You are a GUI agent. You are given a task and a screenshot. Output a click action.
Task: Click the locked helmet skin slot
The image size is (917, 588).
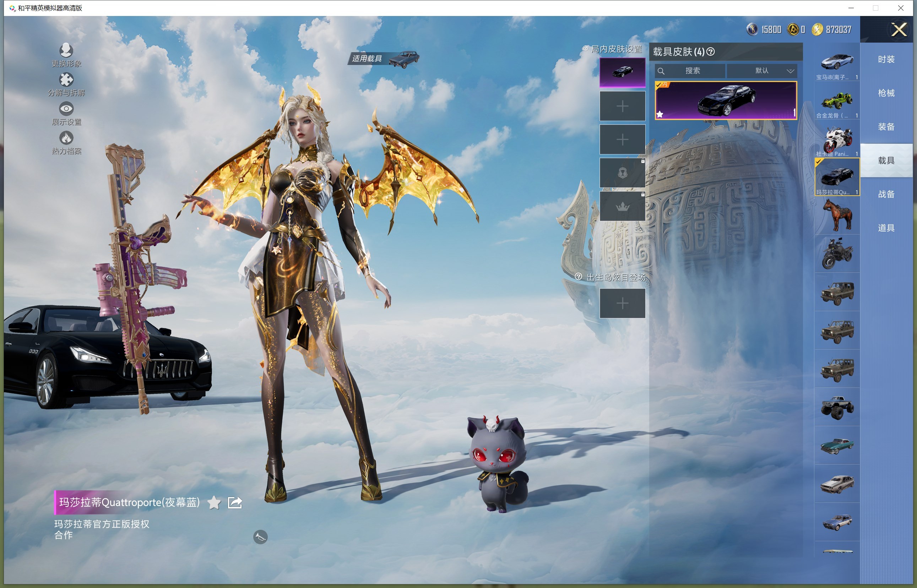tap(623, 173)
